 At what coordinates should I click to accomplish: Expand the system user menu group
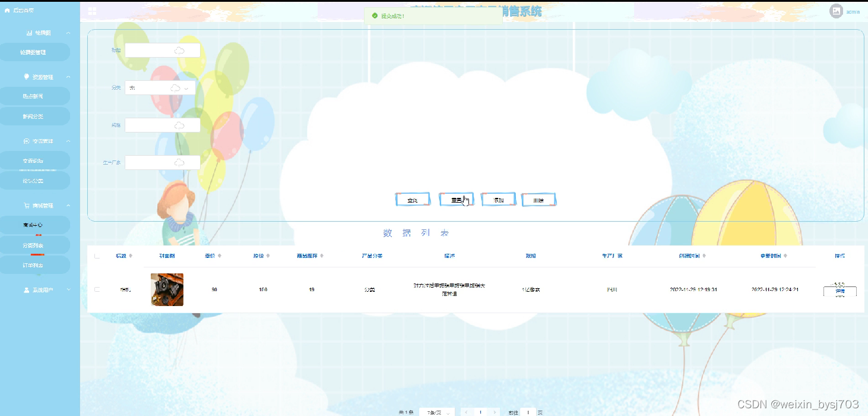68,289
